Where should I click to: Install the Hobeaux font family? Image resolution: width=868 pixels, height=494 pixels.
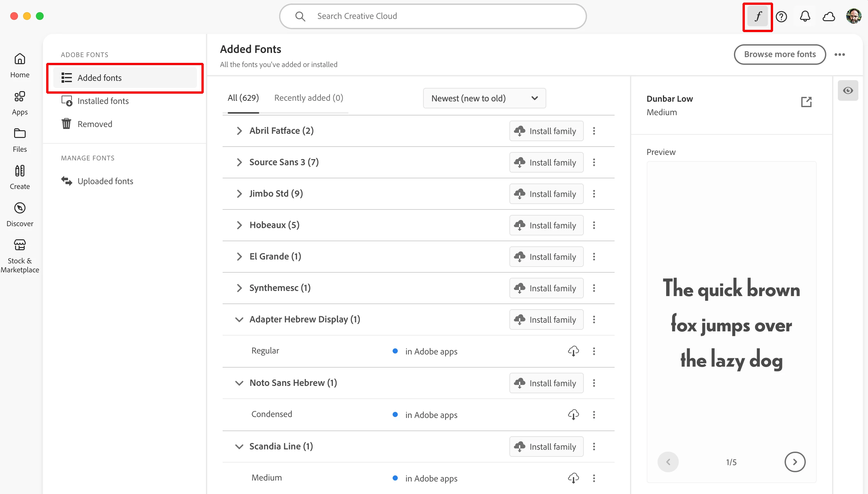pyautogui.click(x=546, y=225)
